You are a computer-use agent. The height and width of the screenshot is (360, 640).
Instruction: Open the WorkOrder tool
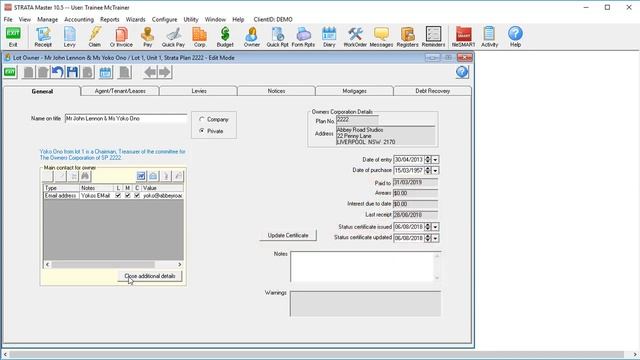(355, 37)
